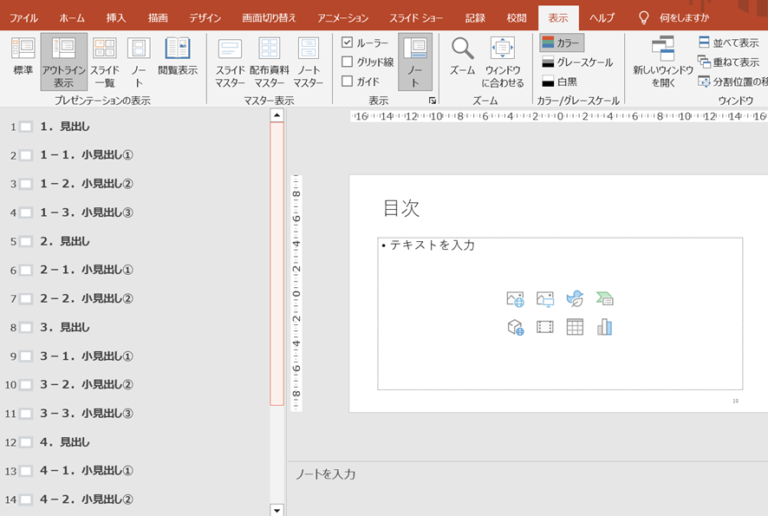Open the Home (ホーム) tab
Viewport: 768px width, 516px height.
pyautogui.click(x=72, y=18)
